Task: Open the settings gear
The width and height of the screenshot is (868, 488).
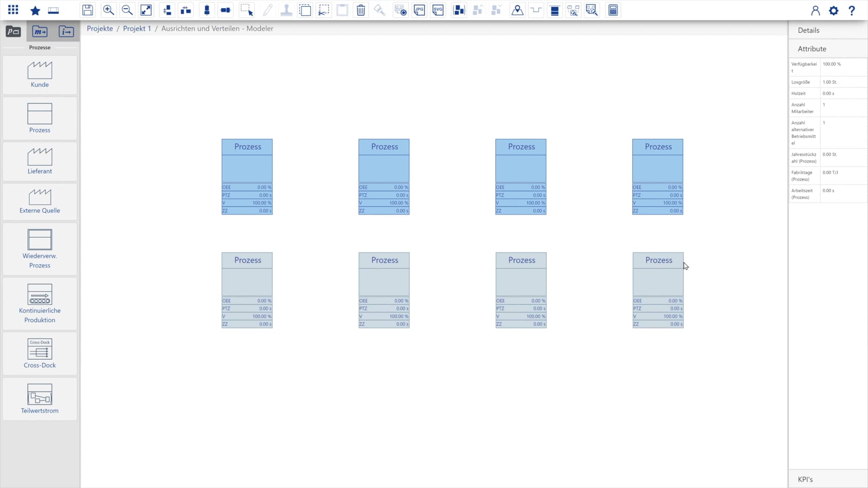Action: pos(834,10)
